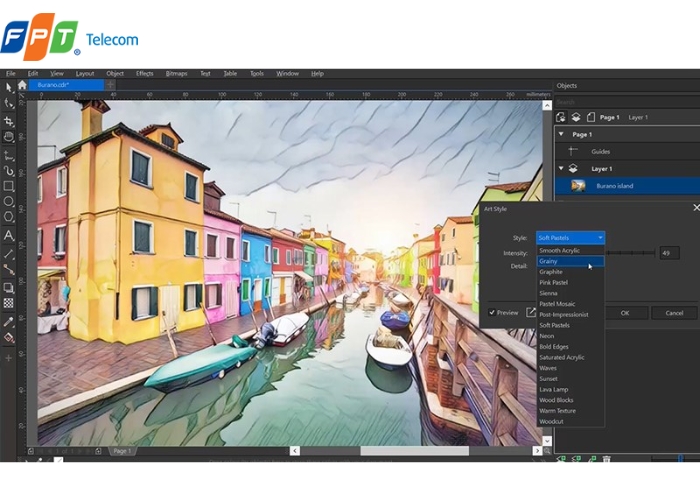
Task: Click the Page 1 tab below canvas
Action: pyautogui.click(x=122, y=451)
